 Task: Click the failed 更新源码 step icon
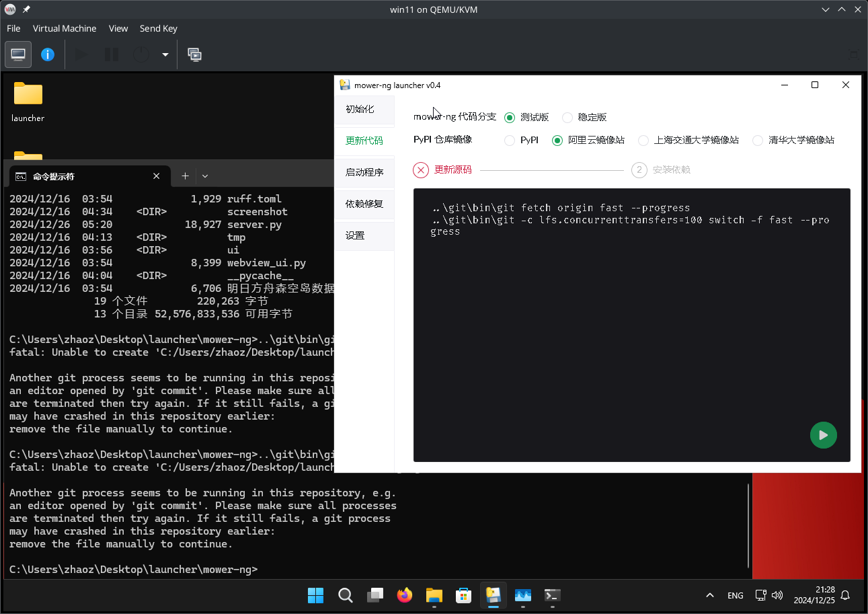pyautogui.click(x=421, y=169)
